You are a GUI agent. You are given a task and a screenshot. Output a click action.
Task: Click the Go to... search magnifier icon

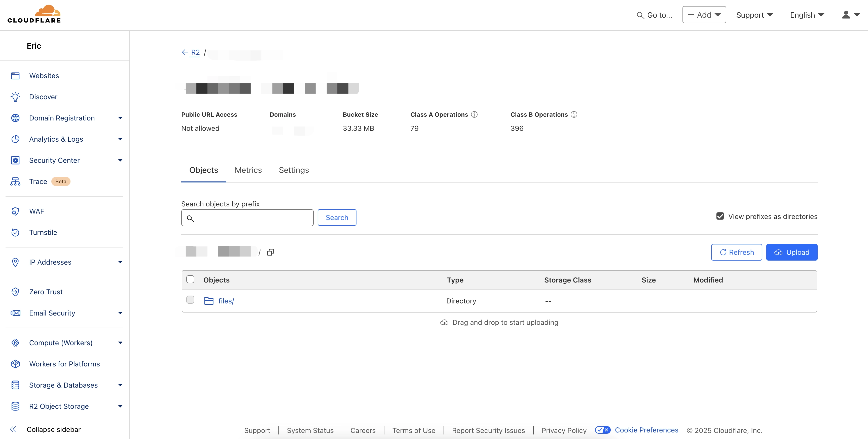[x=640, y=15]
